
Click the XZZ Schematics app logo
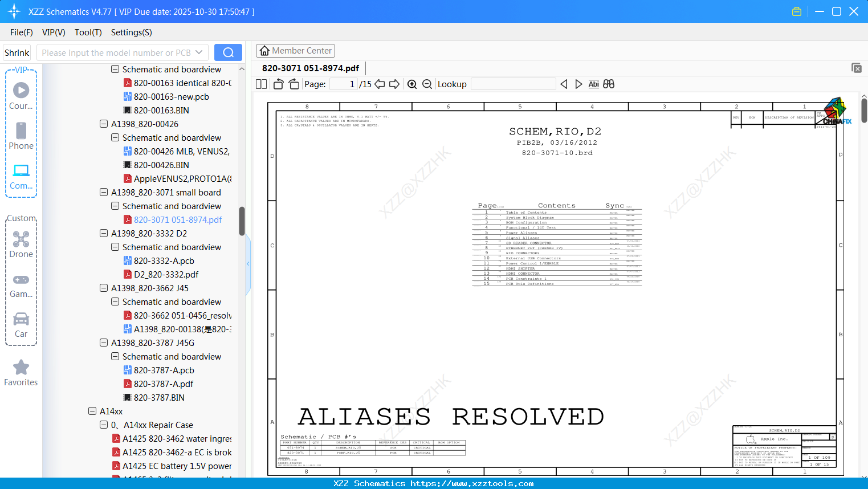14,11
